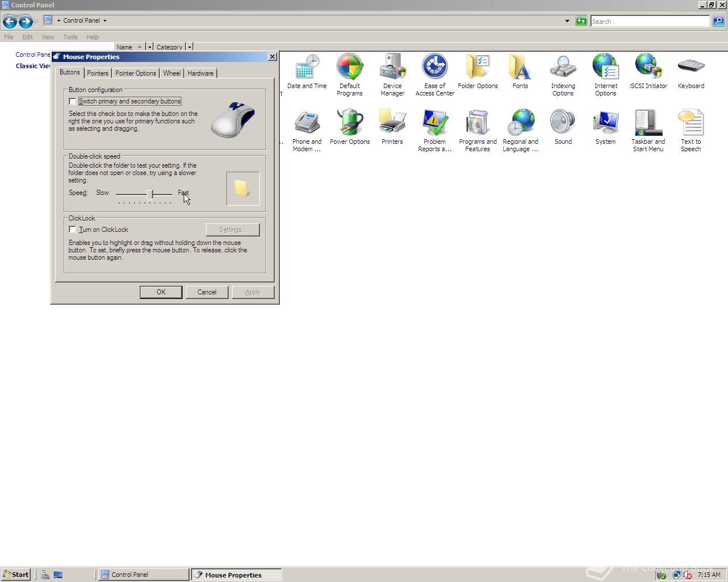Open the Printers icon
728x582 pixels.
coord(392,127)
